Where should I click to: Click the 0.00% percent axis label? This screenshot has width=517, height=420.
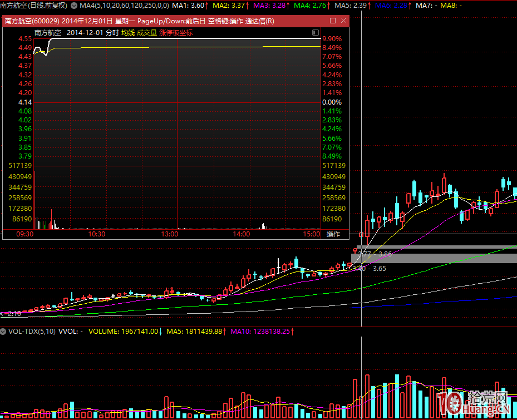click(332, 102)
